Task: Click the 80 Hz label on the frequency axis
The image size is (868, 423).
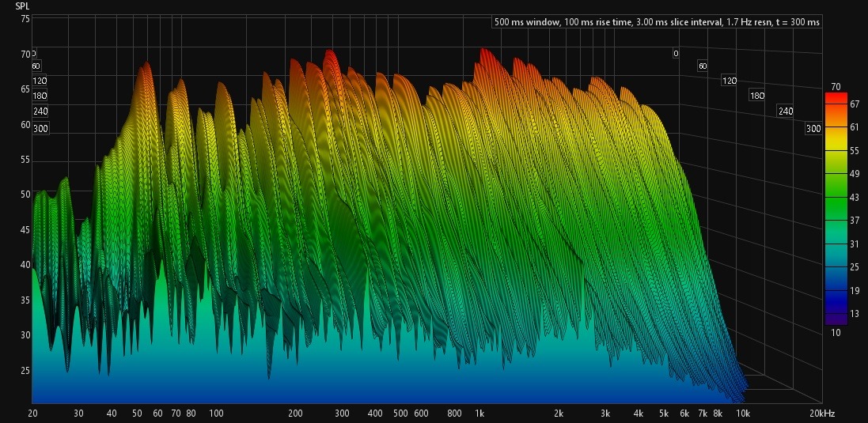Action: click(191, 414)
